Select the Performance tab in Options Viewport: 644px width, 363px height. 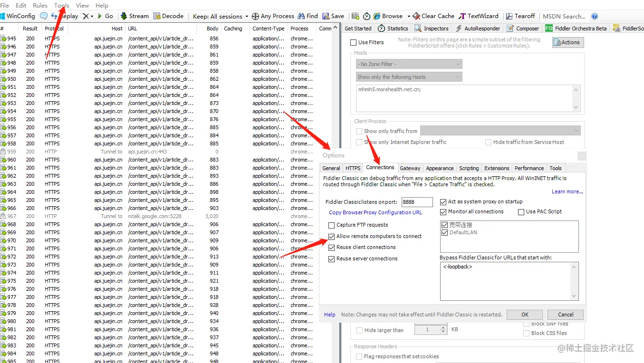529,168
